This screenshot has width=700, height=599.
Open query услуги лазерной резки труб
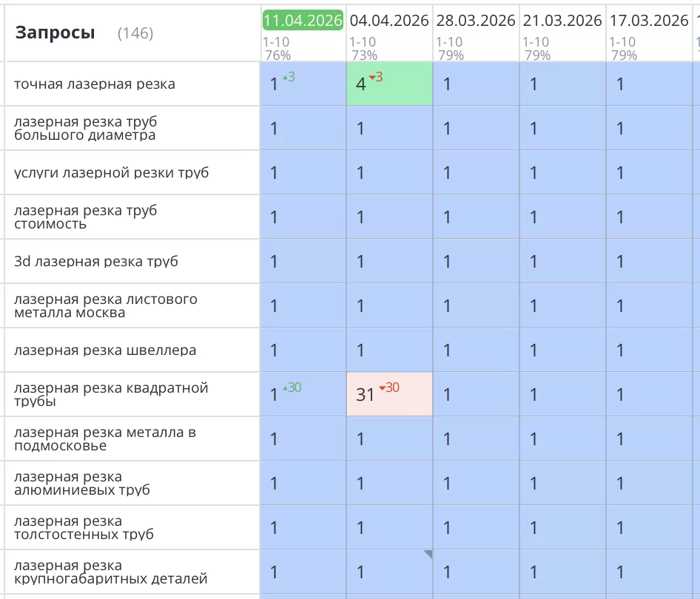[111, 173]
